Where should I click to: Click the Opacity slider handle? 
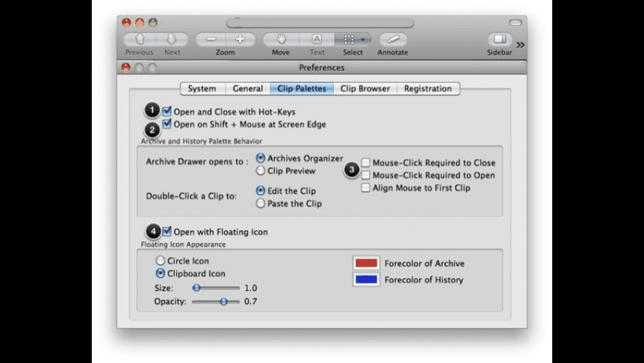pos(223,302)
